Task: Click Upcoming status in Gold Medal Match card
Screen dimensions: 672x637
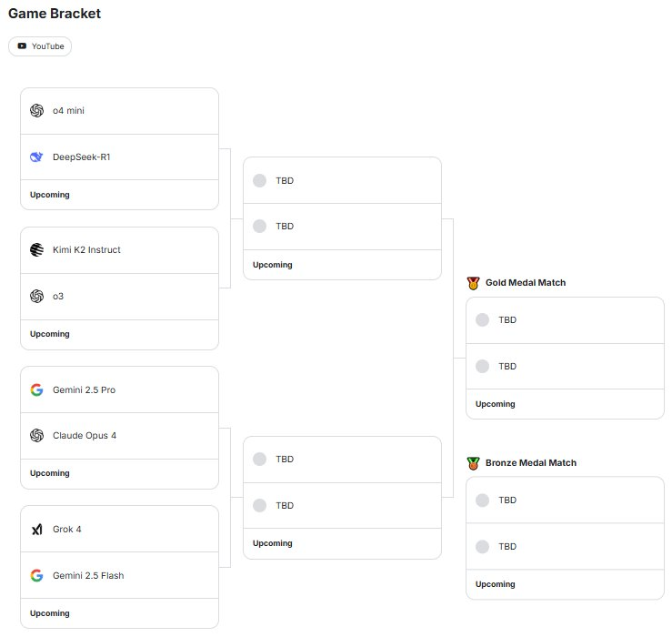Action: (x=495, y=404)
